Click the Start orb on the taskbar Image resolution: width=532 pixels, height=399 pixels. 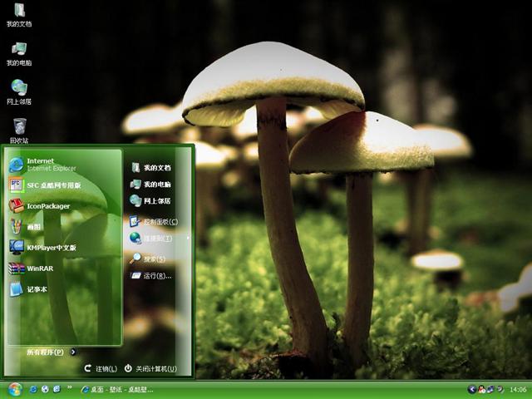pyautogui.click(x=14, y=389)
